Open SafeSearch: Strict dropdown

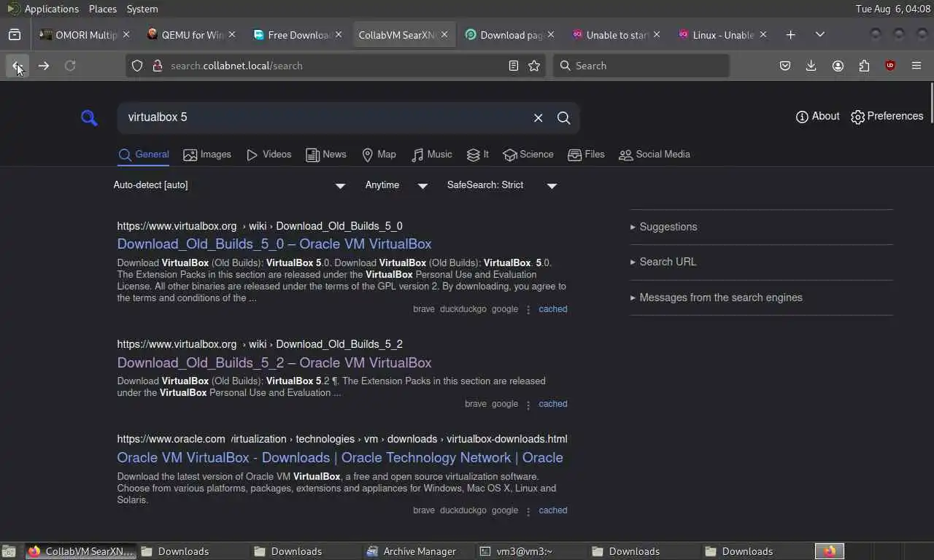tap(502, 185)
